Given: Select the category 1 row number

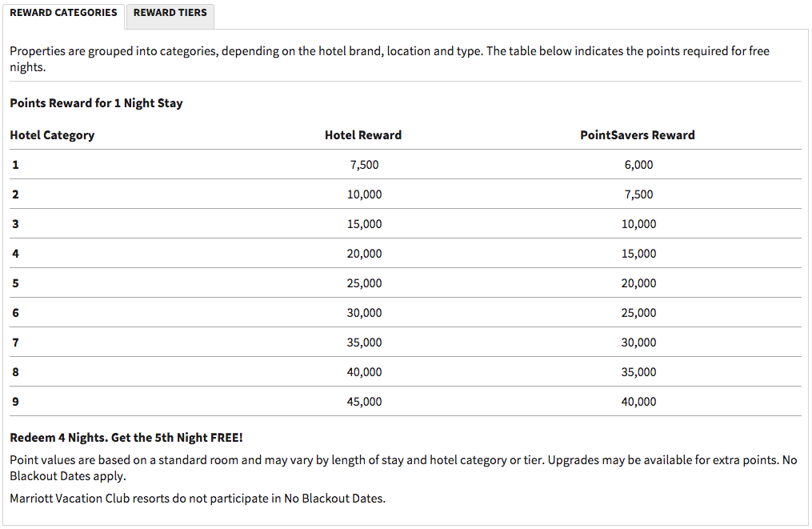Looking at the screenshot, I should coord(15,165).
